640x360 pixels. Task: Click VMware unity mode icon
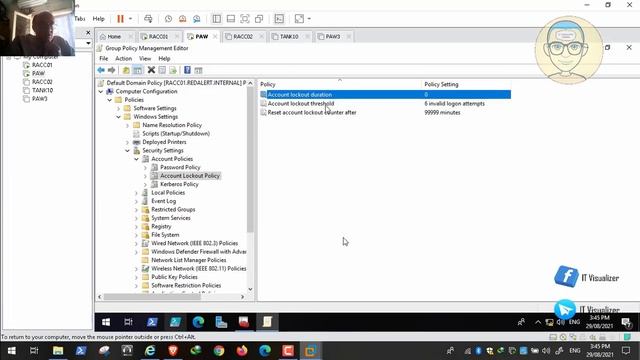(x=259, y=19)
